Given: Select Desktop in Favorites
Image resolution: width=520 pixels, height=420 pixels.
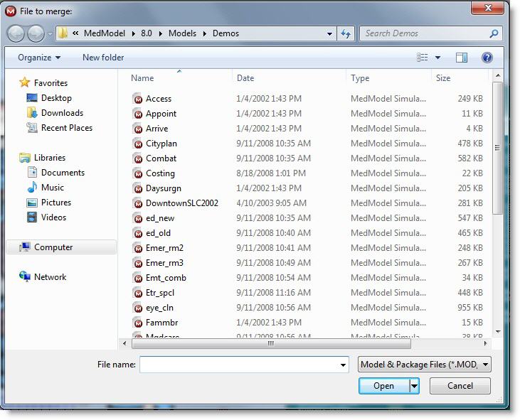Looking at the screenshot, I should click(x=56, y=98).
